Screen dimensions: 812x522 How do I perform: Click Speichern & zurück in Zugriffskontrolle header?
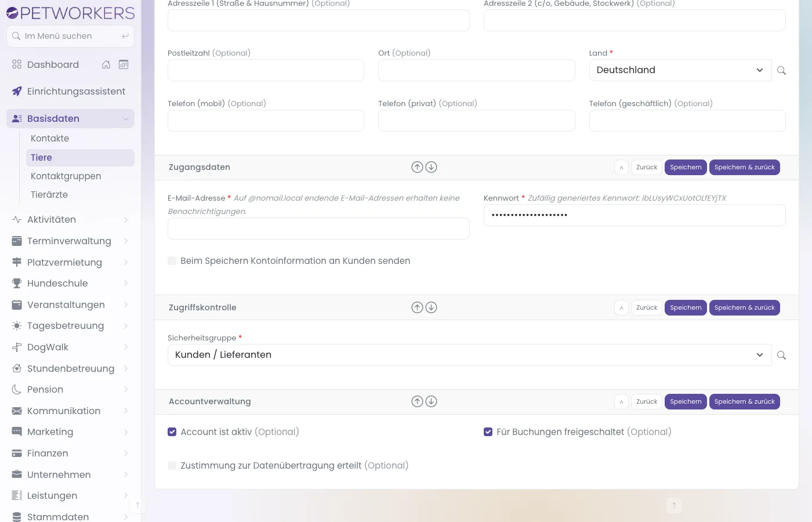point(745,307)
